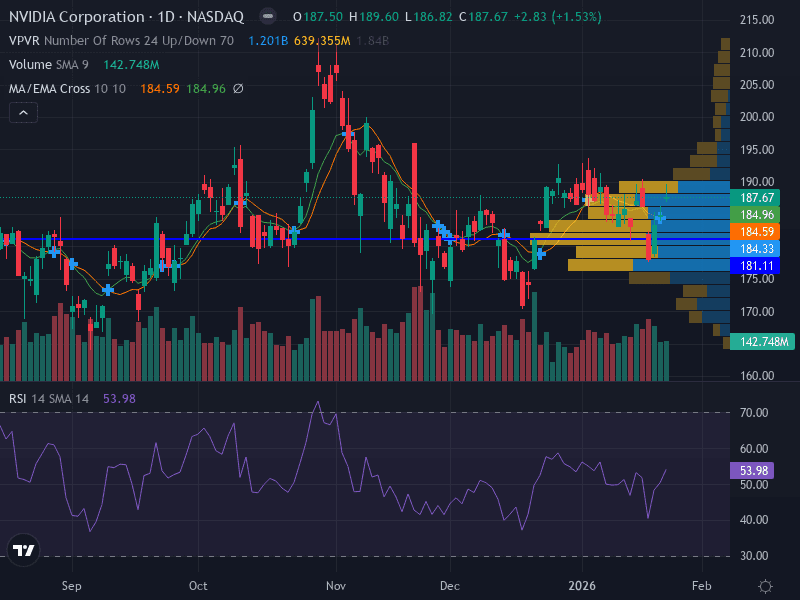800x600 pixels.
Task: Click the 187.67 current price label
Action: click(756, 197)
